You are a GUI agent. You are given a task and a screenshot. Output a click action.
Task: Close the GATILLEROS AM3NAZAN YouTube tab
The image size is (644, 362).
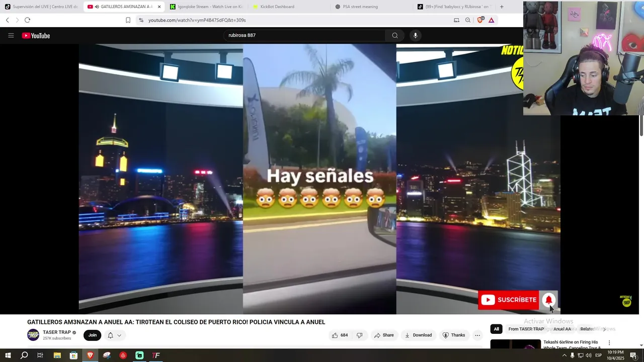point(159,7)
